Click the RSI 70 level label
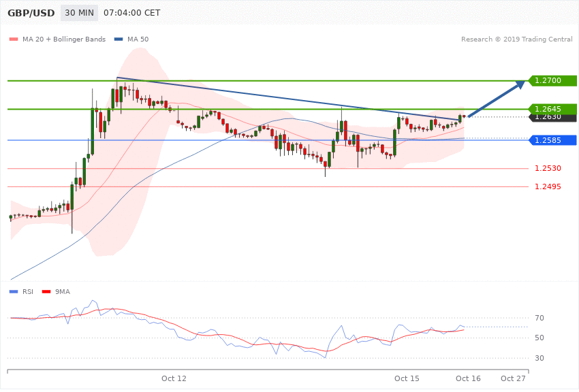 [x=539, y=318]
